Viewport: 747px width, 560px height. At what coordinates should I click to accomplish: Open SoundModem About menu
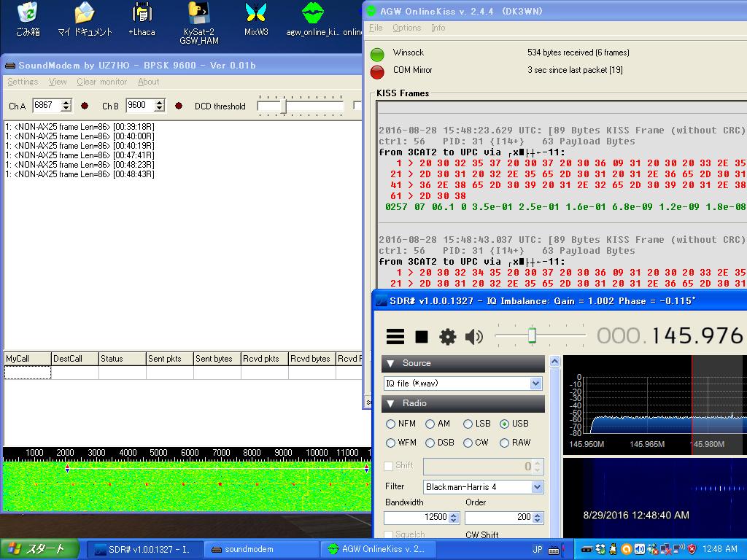[x=149, y=82]
